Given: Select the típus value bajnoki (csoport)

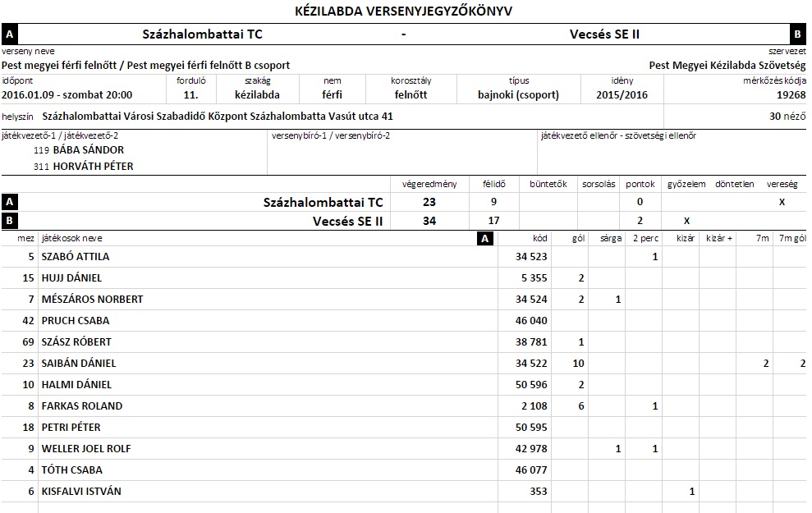Looking at the screenshot, I should pyautogui.click(x=518, y=95).
